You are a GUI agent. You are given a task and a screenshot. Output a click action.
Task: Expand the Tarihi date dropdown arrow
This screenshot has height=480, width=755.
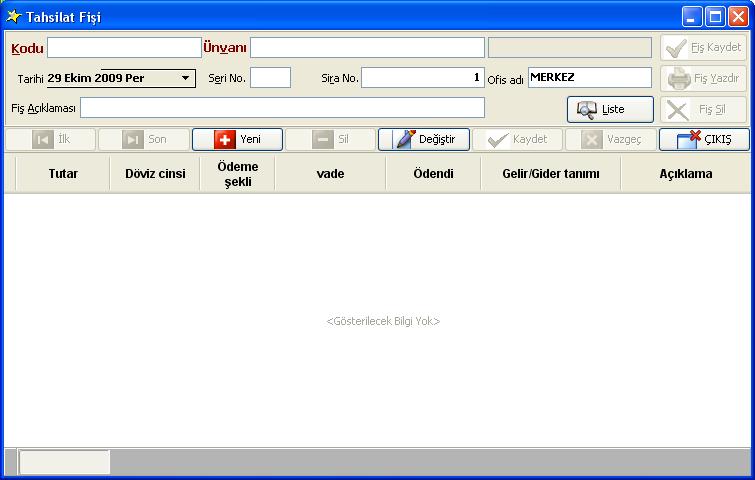186,78
